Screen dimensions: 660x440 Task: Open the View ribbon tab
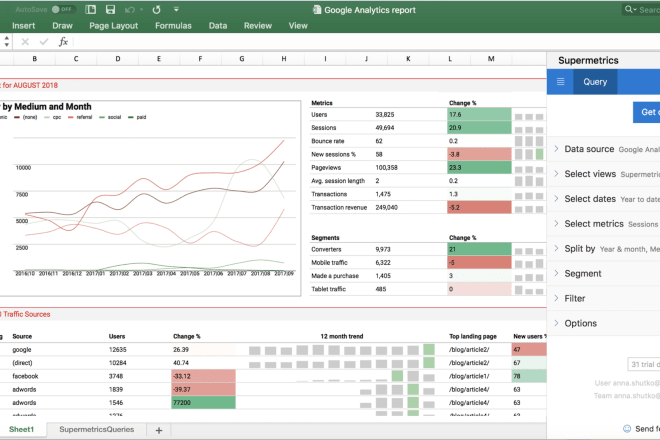298,26
